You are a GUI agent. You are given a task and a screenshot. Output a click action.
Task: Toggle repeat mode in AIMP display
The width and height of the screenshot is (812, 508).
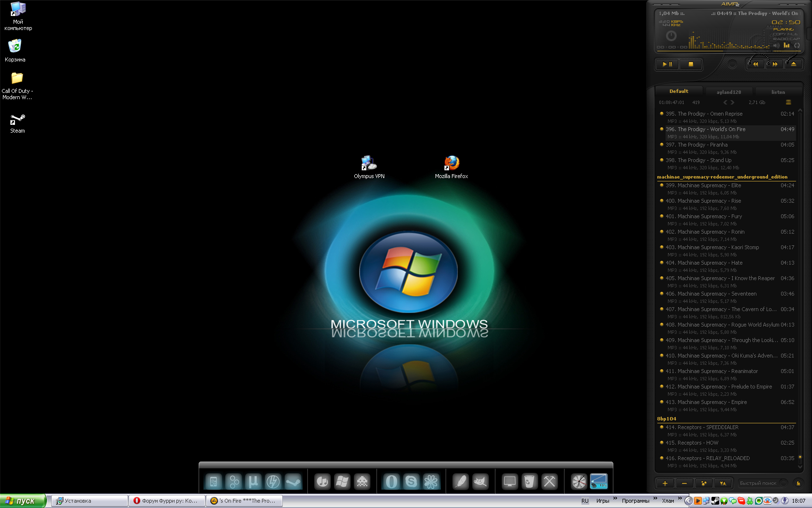pyautogui.click(x=797, y=45)
